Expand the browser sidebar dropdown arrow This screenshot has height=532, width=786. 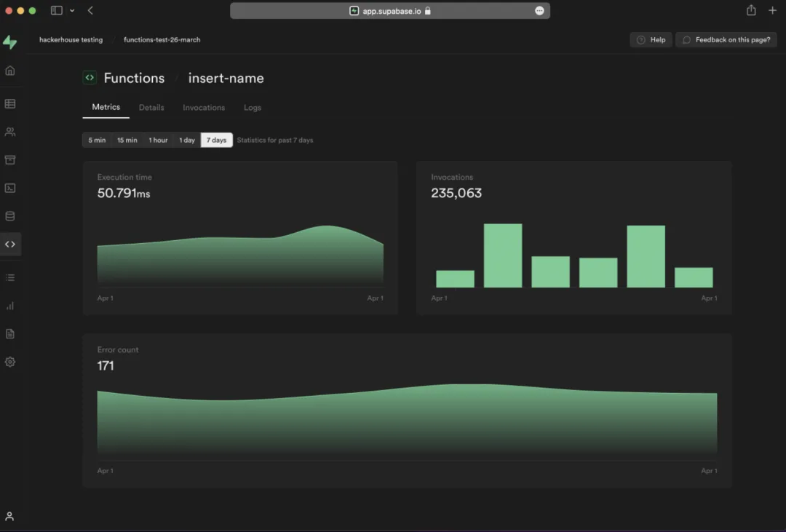point(72,11)
